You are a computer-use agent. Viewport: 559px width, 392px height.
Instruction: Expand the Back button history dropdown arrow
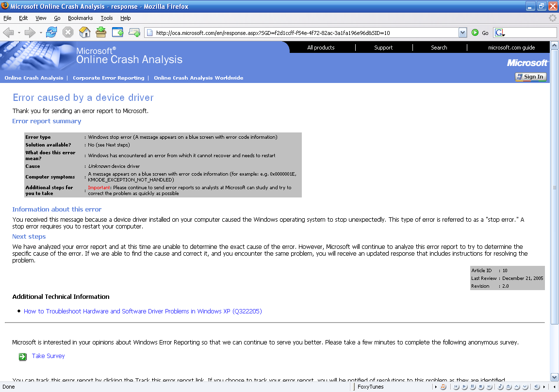coord(19,33)
